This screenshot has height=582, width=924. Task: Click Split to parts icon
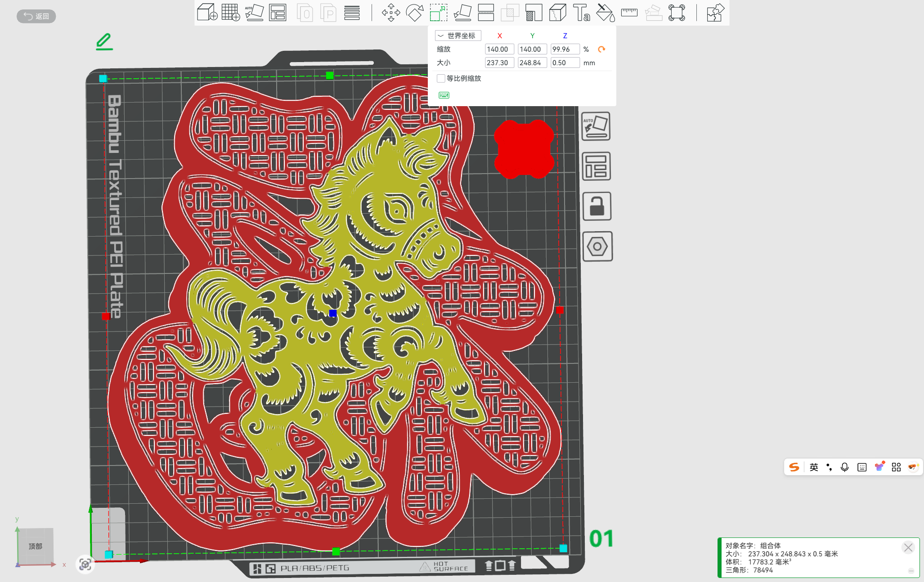(x=328, y=13)
